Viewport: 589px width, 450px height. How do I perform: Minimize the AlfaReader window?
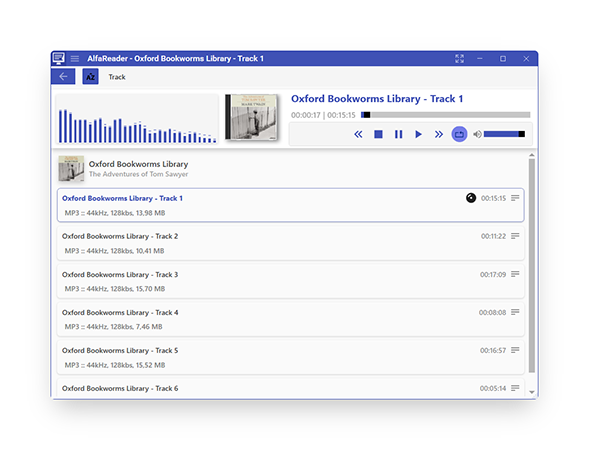(x=480, y=59)
